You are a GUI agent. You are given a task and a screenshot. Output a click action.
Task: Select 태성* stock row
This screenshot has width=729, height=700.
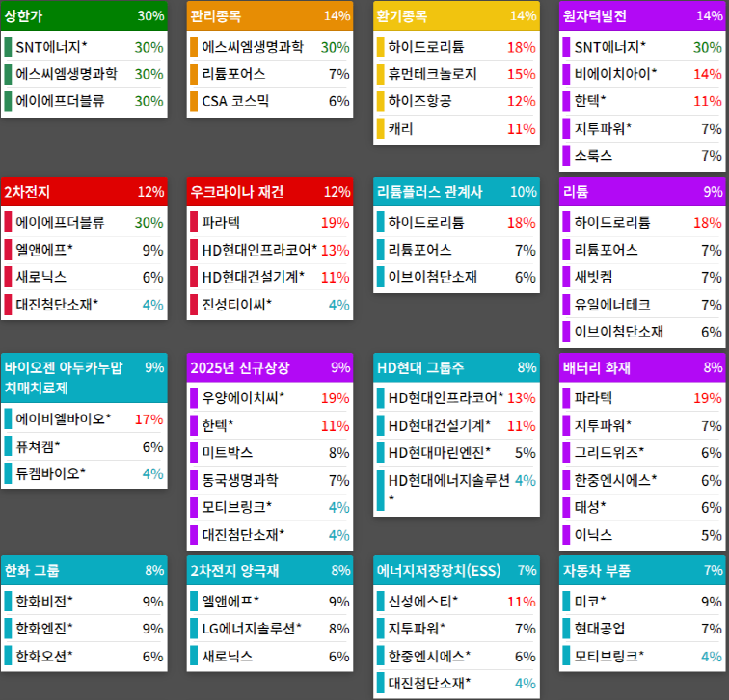pyautogui.click(x=642, y=507)
